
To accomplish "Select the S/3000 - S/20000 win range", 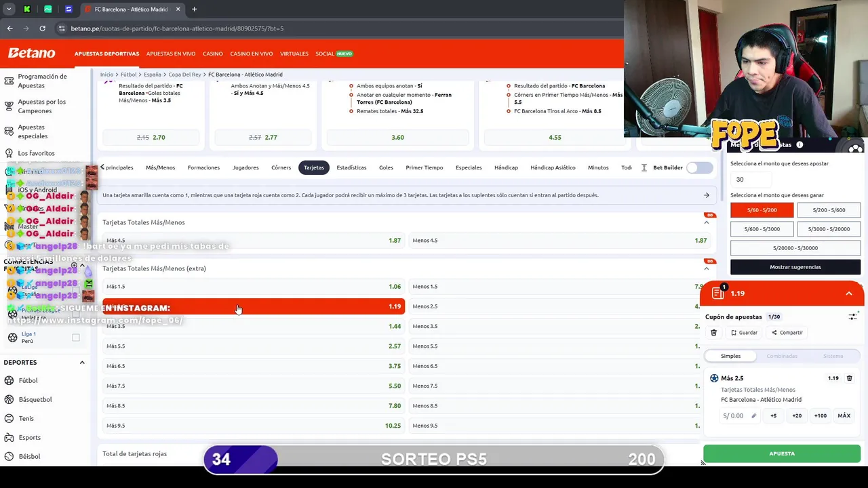I will click(829, 229).
